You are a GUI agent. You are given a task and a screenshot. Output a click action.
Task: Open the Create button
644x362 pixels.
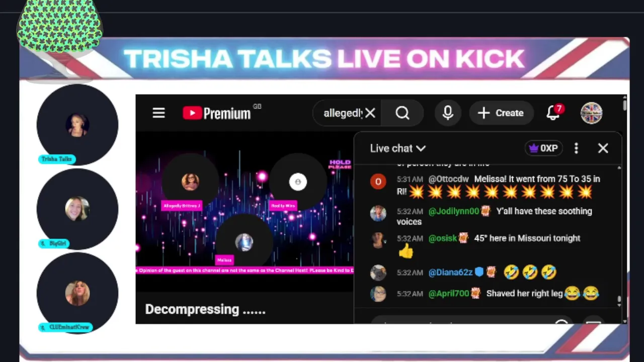501,113
